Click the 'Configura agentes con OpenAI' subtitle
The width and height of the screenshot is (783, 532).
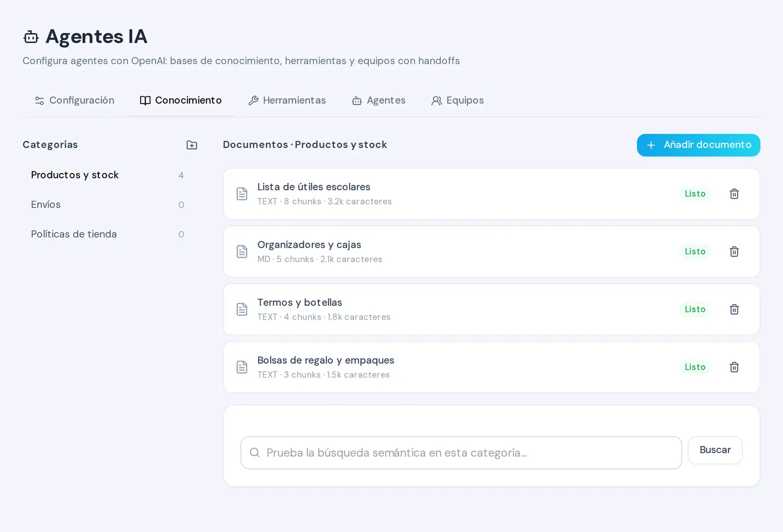[x=241, y=61]
